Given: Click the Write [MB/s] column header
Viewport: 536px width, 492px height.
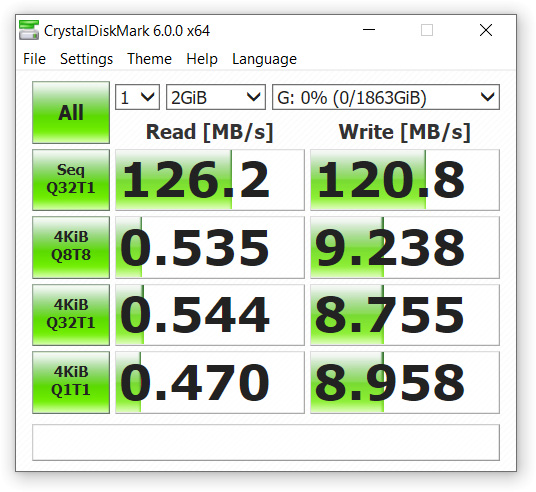Looking at the screenshot, I should point(405,132).
